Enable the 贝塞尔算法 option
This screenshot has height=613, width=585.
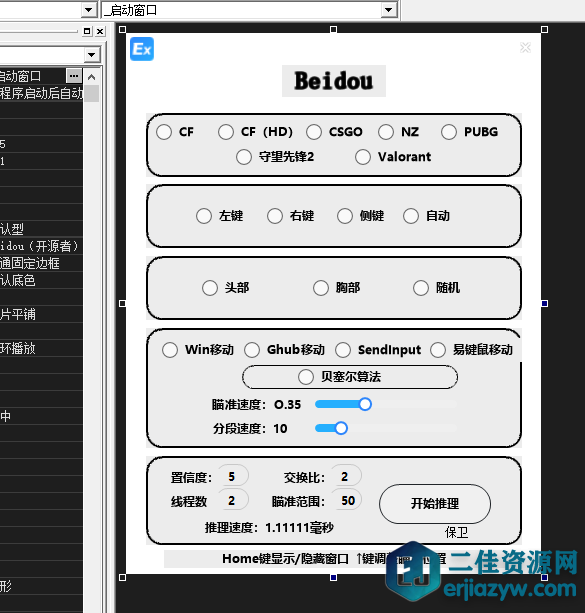(306, 377)
